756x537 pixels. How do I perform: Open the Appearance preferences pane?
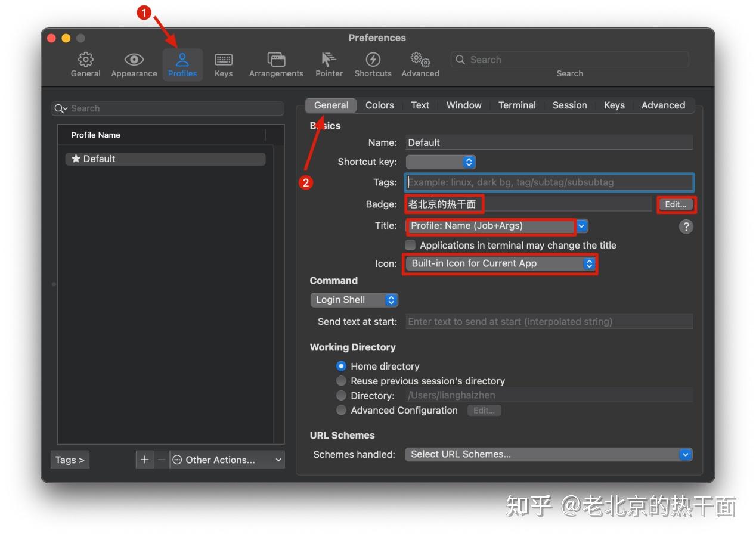pyautogui.click(x=134, y=64)
